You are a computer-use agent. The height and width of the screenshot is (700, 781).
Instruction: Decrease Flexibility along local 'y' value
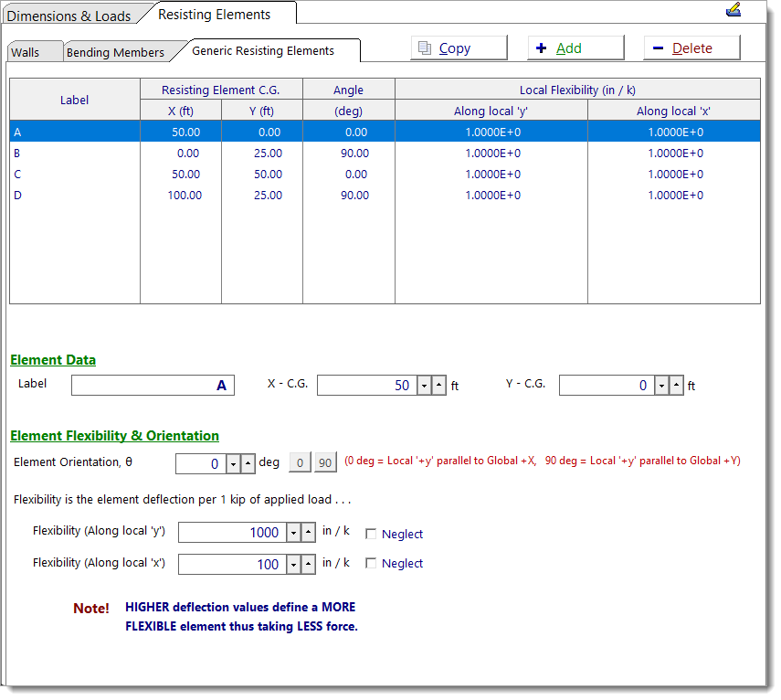tap(294, 533)
